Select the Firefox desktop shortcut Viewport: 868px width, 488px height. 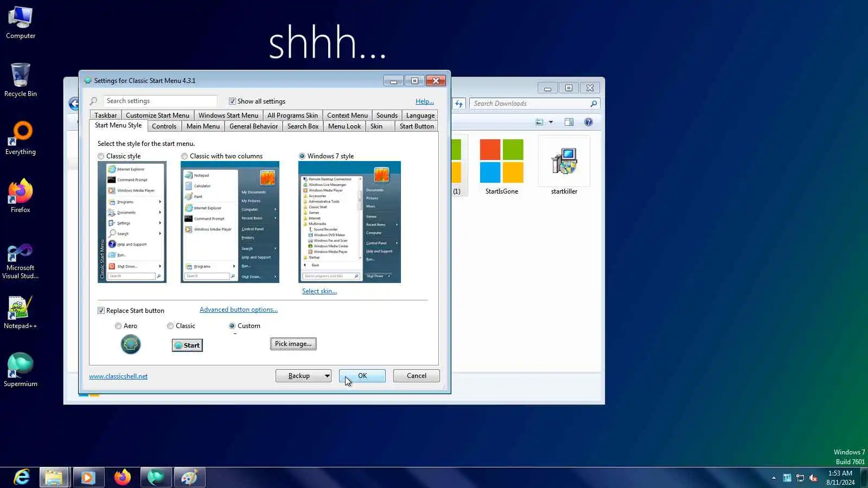coord(21,196)
